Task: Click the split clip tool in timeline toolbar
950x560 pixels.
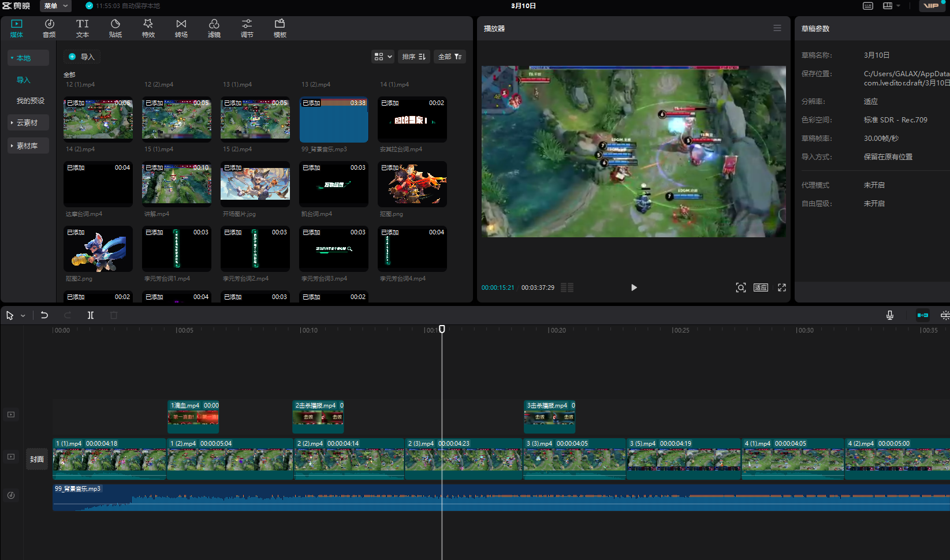Action: [x=91, y=315]
